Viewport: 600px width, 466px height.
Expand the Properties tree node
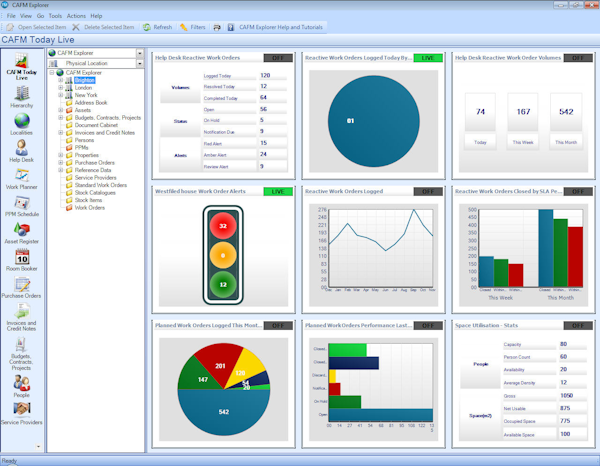[x=60, y=155]
